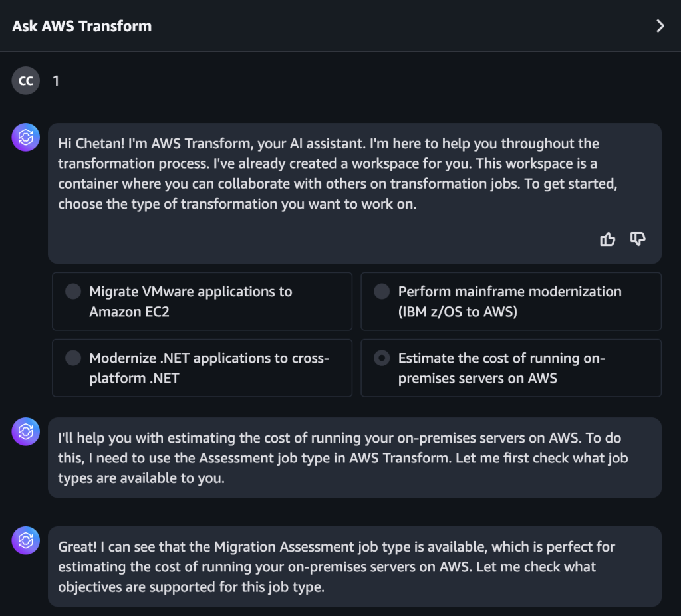Viewport: 681px width, 616px height.
Task: Click the AWS Transform avatar beside the welcome message
Action: [25, 136]
